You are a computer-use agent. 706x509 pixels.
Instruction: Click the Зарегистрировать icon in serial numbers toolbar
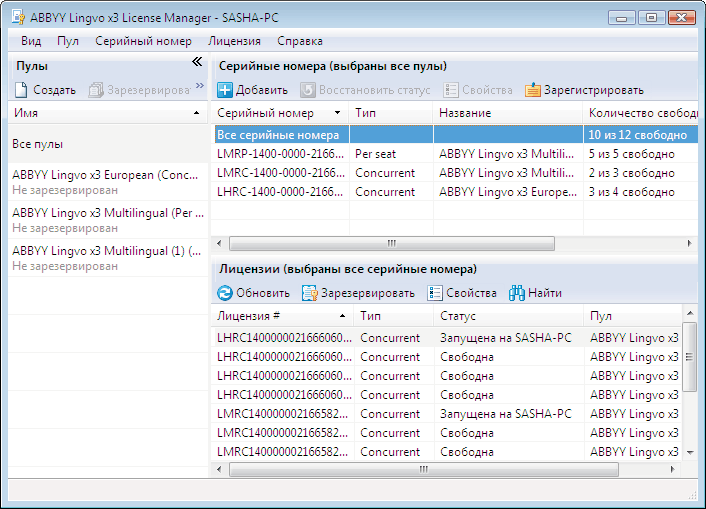(533, 90)
